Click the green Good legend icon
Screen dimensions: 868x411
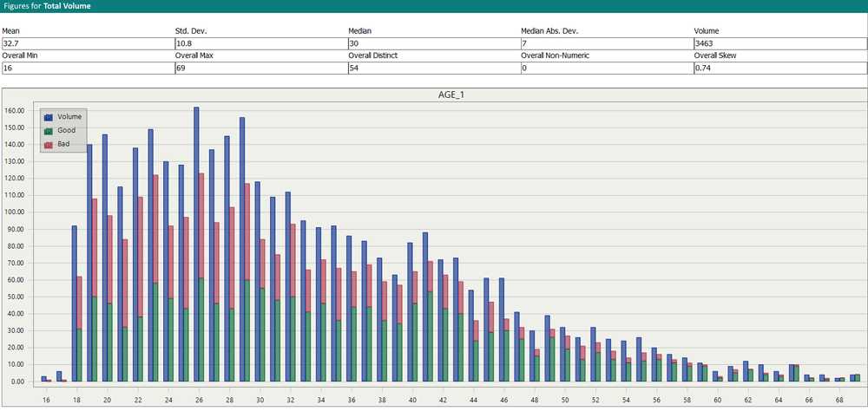click(48, 131)
